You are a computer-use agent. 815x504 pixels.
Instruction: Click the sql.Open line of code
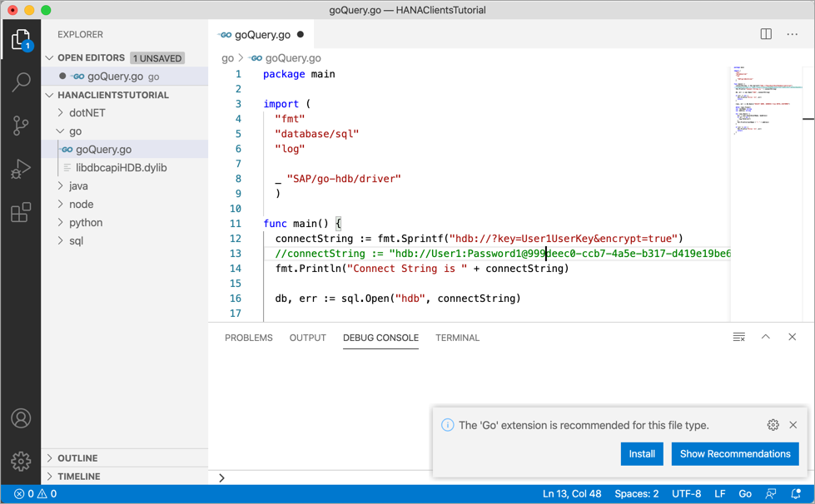click(x=398, y=299)
